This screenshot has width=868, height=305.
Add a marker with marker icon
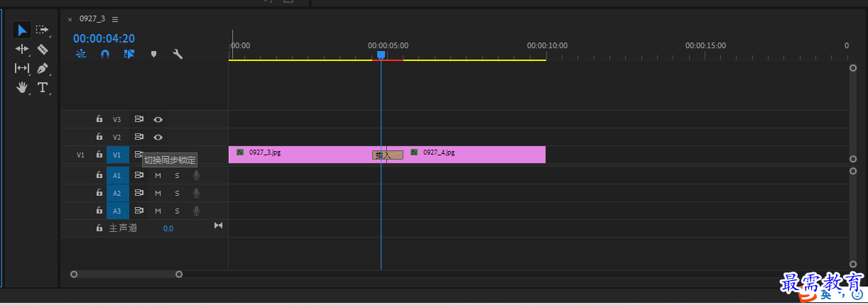153,54
